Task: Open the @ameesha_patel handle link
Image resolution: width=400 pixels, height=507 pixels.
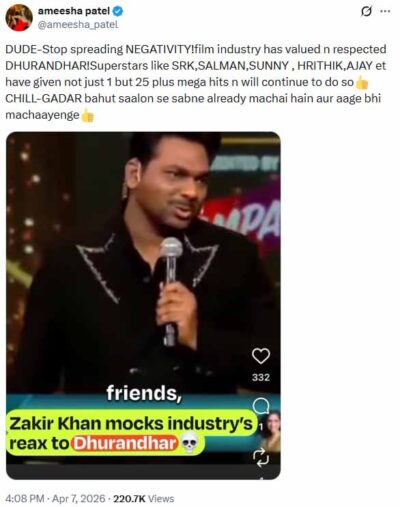Action: point(78,25)
